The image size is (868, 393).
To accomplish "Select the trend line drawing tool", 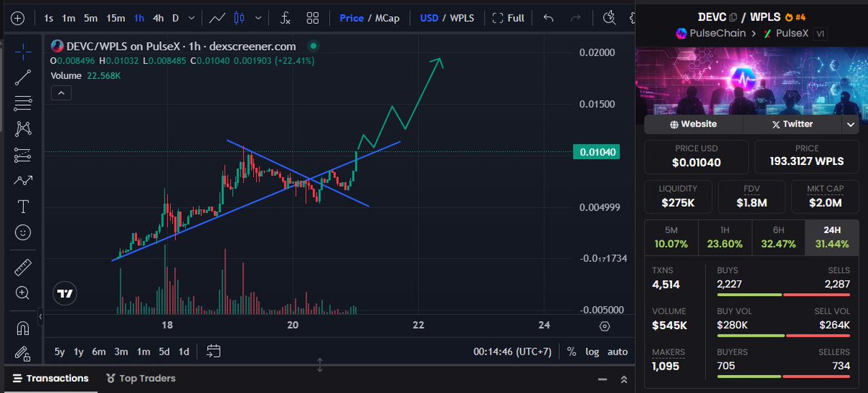I will (22, 77).
